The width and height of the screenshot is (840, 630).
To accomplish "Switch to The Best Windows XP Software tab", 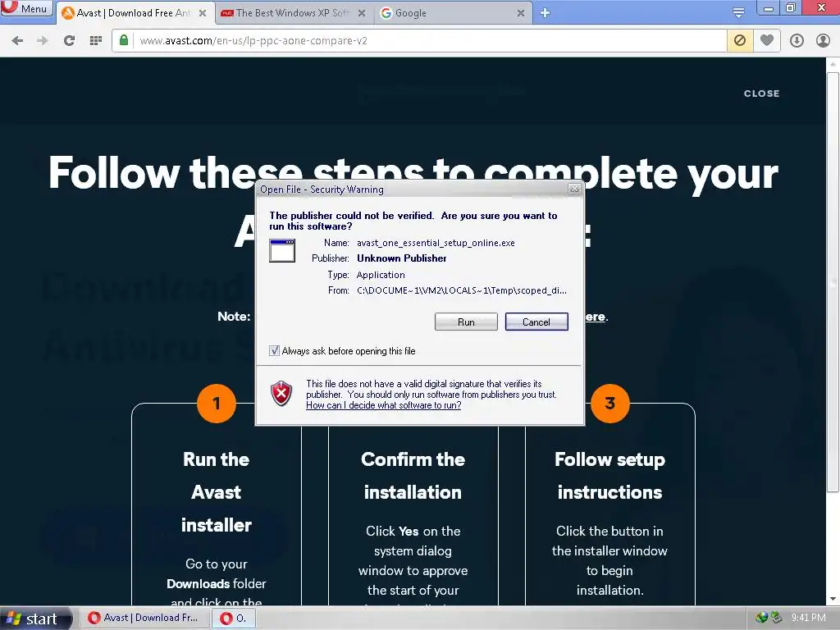I will pos(294,13).
